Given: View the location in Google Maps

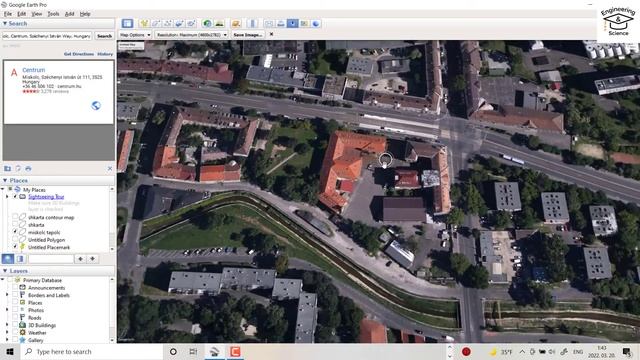Looking at the screenshot, I should [x=304, y=24].
